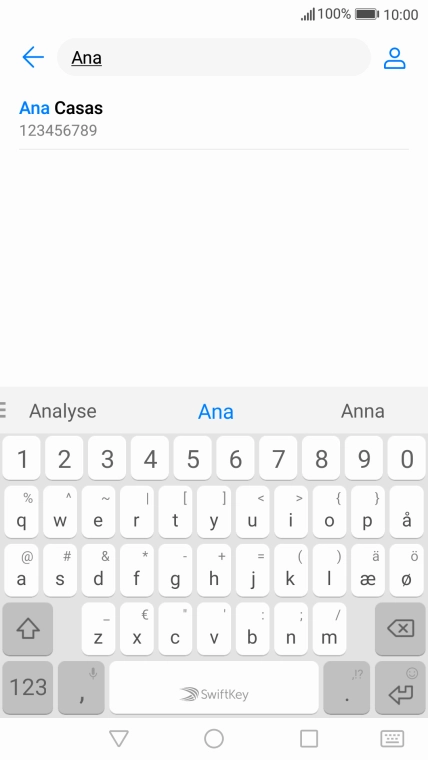This screenshot has width=428, height=760.
Task: Choose the Anna word suggestion
Action: (363, 411)
